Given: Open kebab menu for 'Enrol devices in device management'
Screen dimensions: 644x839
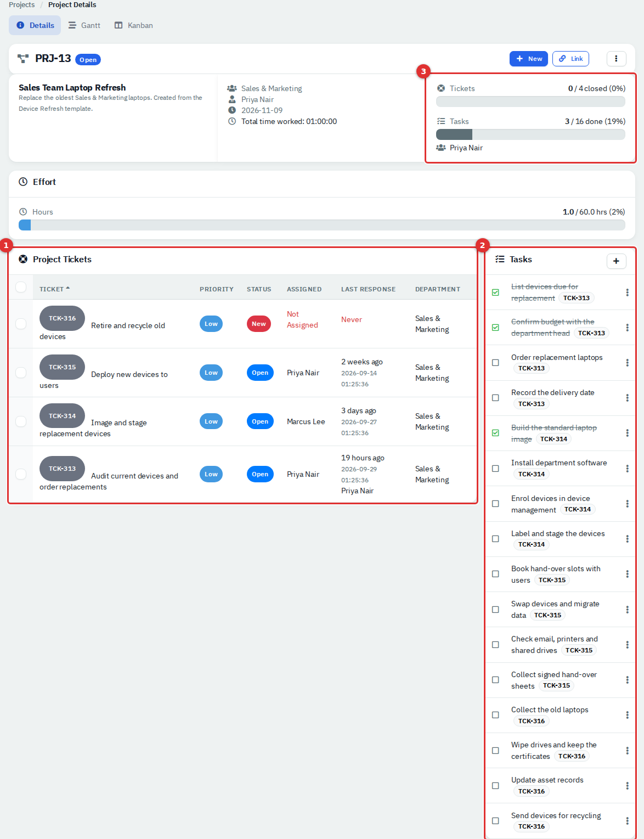Looking at the screenshot, I should (x=627, y=504).
